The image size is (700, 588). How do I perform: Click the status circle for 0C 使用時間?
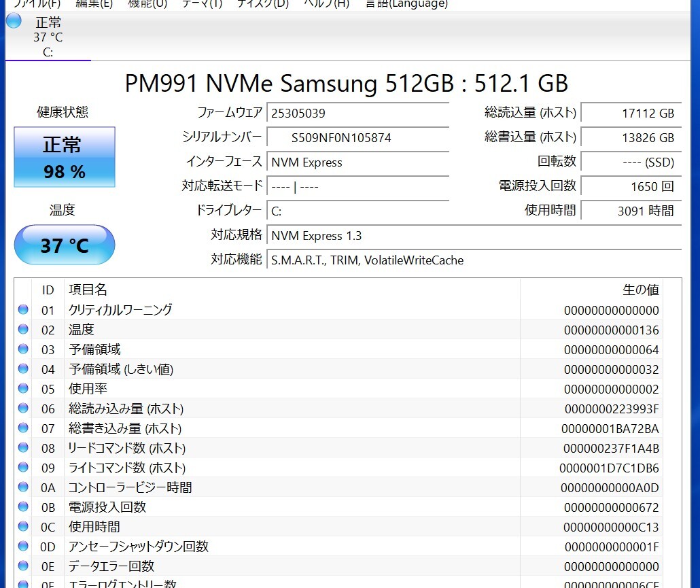pyautogui.click(x=23, y=526)
